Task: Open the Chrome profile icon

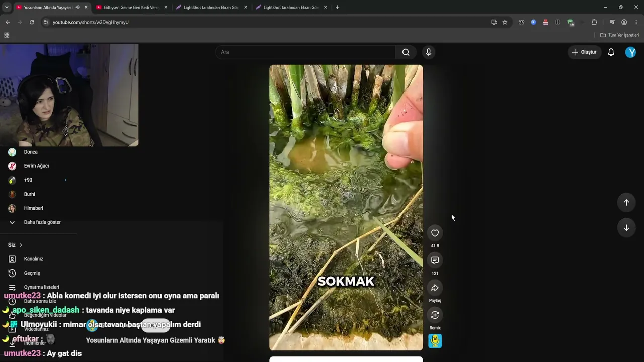Action: coord(624,22)
